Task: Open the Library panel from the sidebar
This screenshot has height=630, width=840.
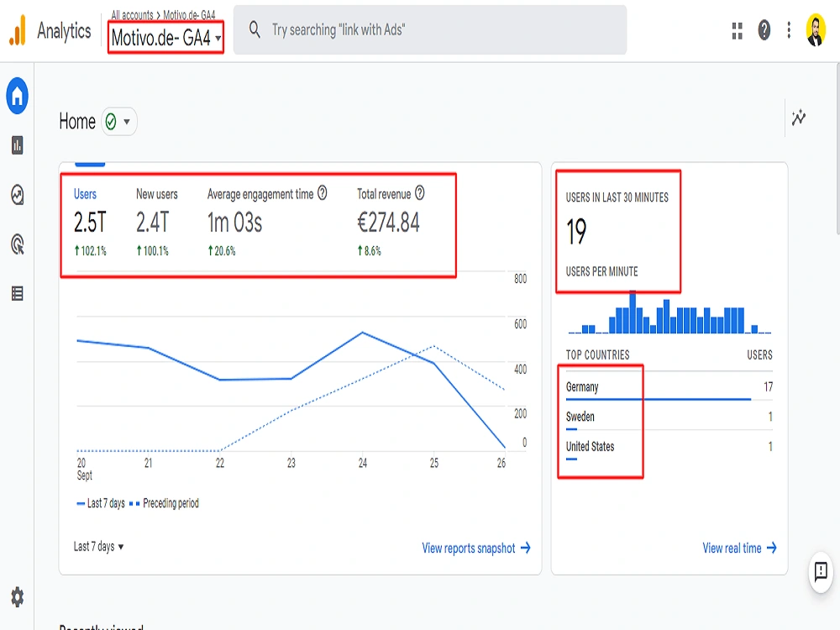Action: click(18, 291)
